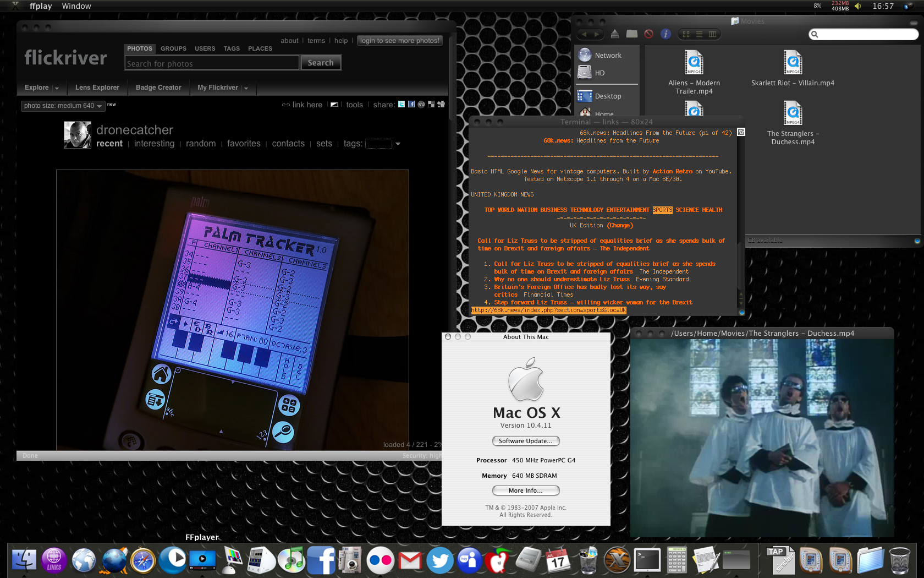Click 'login to see more photos!' button
Image resolution: width=924 pixels, height=578 pixels.
click(x=400, y=41)
